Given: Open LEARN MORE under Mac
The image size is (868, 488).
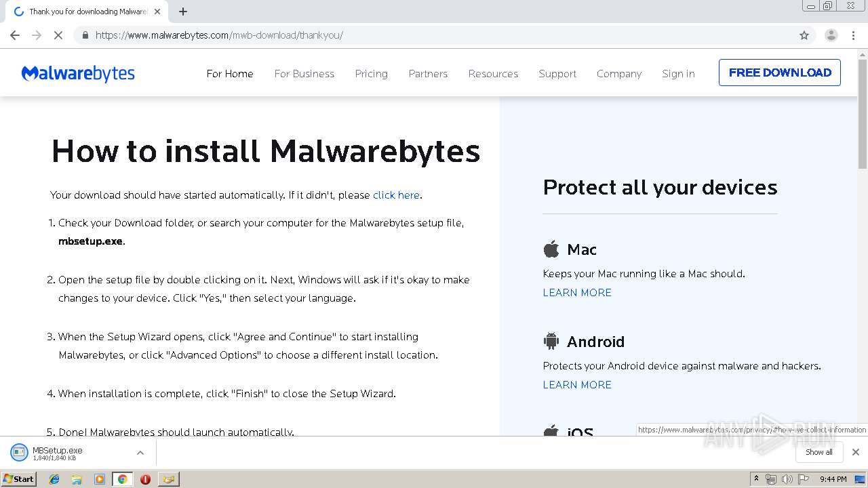Looking at the screenshot, I should 577,293.
